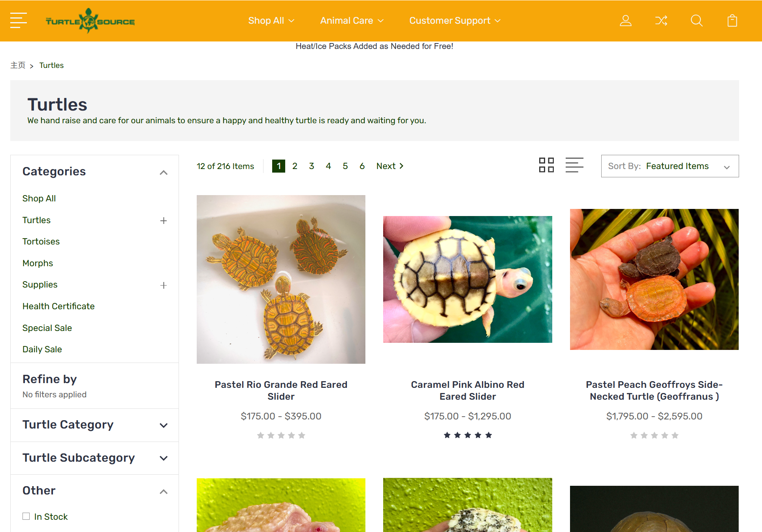Screen dimensions: 762x532
Task: Expand Turtles subcategories with plus icon
Action: coord(164,220)
